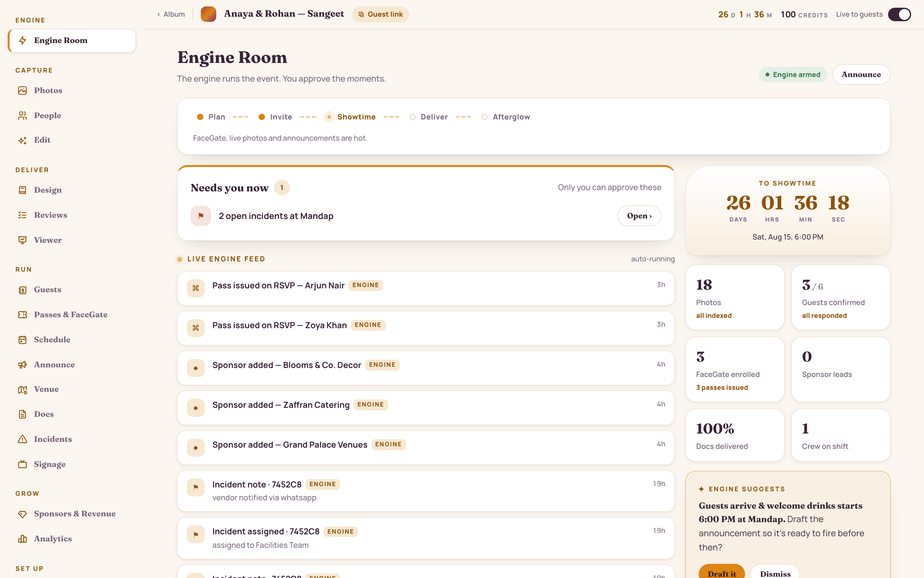Select the Afterglow stage step
This screenshot has height=578, width=924.
[506, 117]
